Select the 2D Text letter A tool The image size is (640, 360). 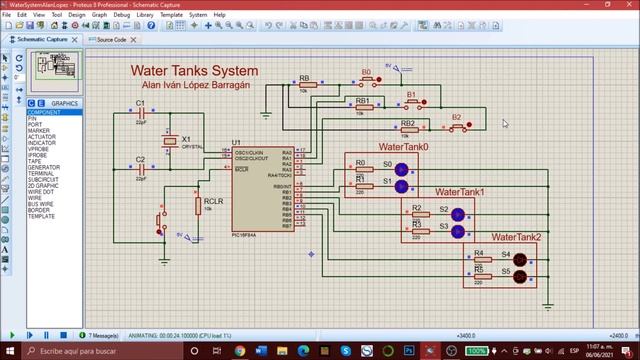(5, 249)
